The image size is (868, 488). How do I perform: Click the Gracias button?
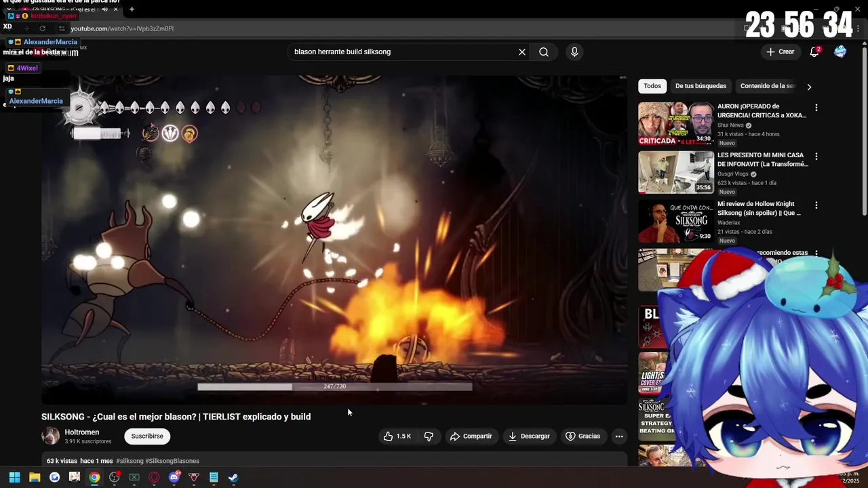pyautogui.click(x=583, y=436)
